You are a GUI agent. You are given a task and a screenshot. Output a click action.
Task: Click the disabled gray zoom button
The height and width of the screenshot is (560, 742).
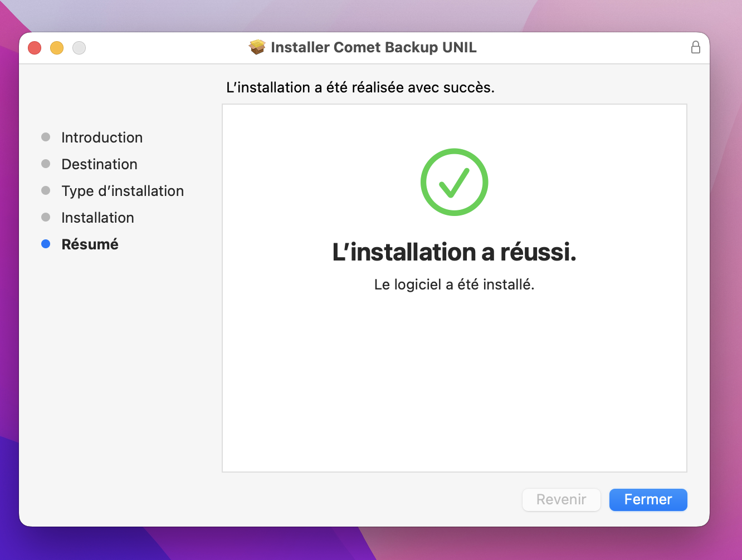point(79,48)
